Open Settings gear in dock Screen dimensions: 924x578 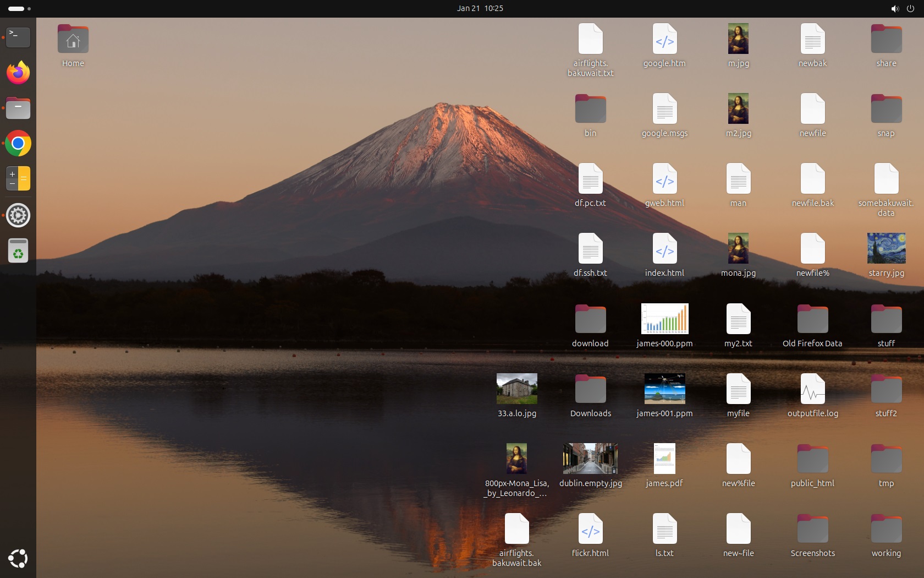coord(18,215)
